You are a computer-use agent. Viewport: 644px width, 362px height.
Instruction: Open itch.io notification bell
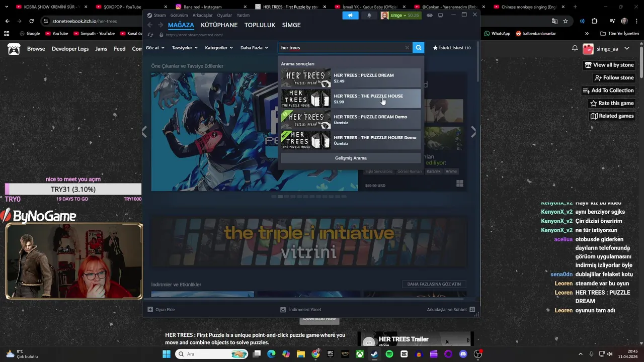click(x=575, y=49)
